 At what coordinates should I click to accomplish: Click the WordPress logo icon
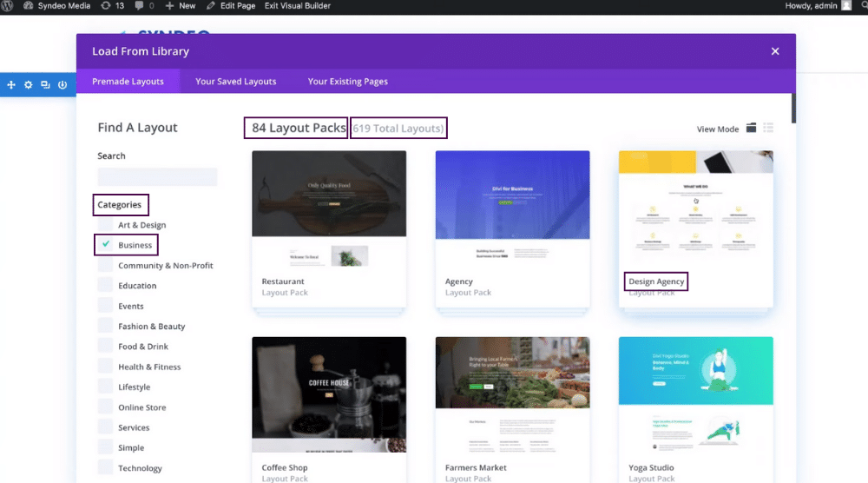(x=7, y=5)
